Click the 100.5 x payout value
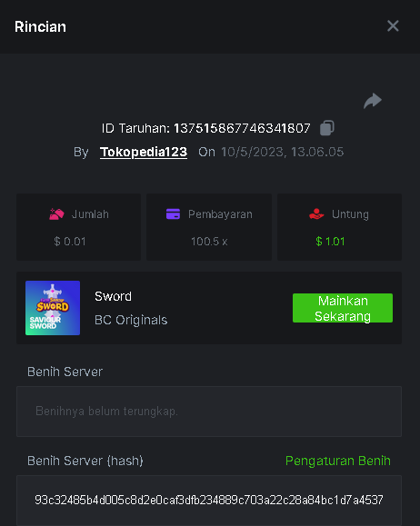Screen dimensions: 420x526 (209, 241)
